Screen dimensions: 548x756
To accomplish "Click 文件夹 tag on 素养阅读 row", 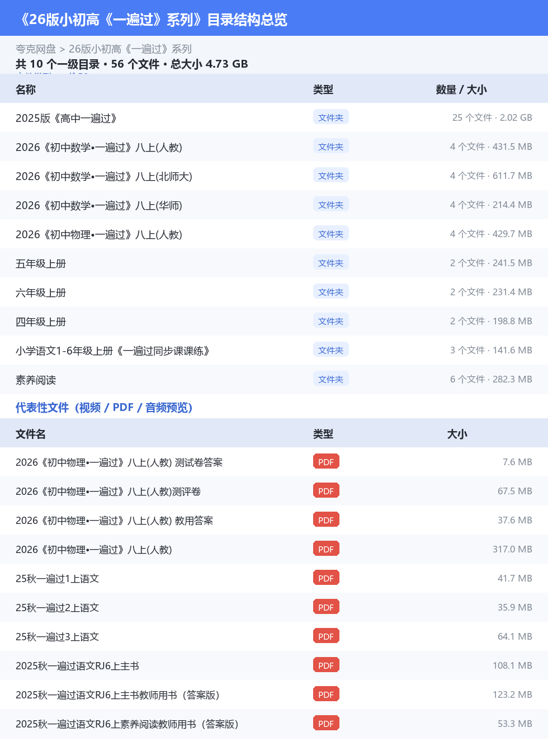I will point(331,379).
